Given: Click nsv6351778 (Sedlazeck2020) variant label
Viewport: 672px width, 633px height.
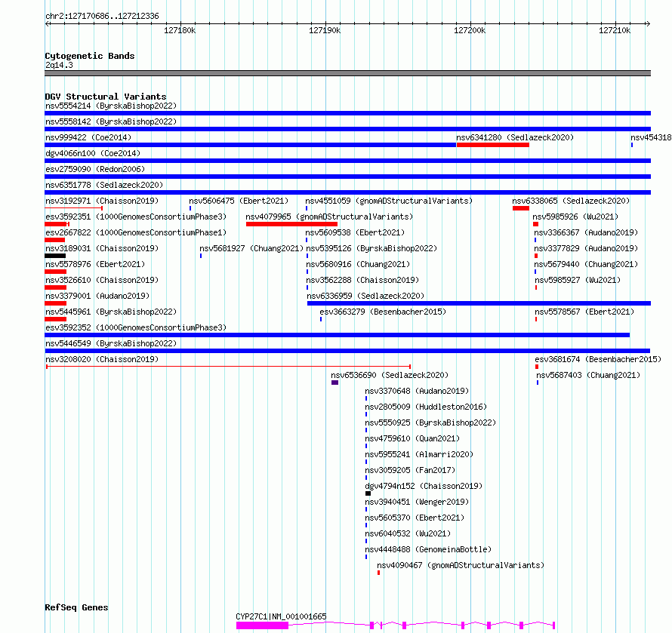Looking at the screenshot, I should tap(104, 185).
